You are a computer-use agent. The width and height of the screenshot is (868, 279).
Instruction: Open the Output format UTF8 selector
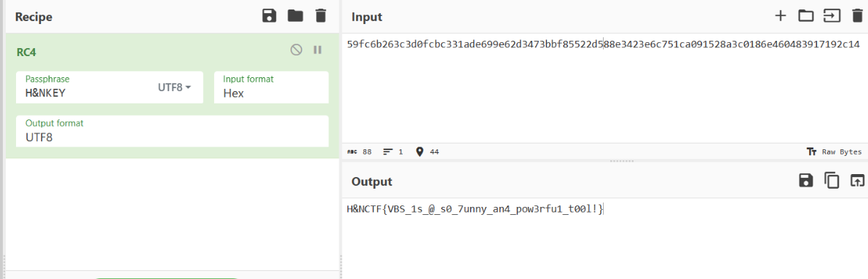click(x=172, y=131)
